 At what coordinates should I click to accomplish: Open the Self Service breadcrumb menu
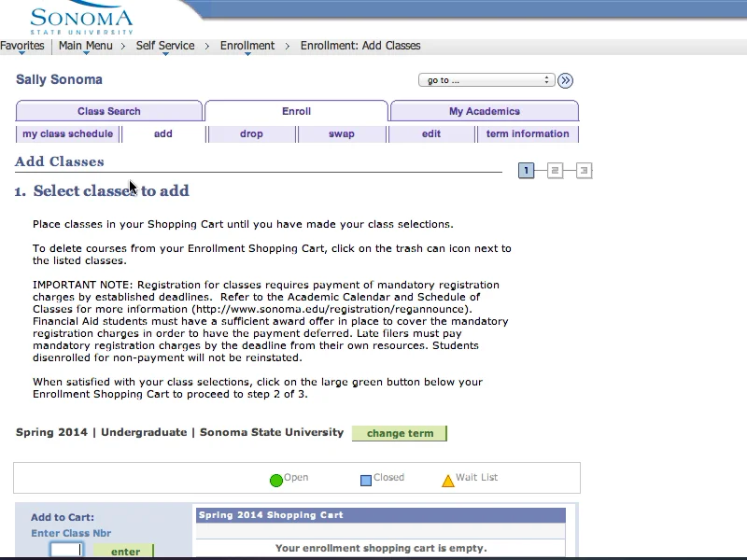165,46
